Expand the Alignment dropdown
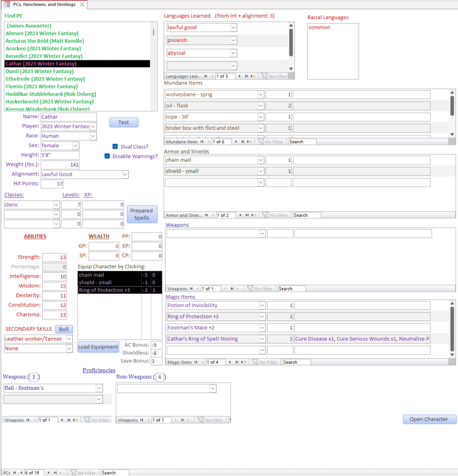The width and height of the screenshot is (458, 476). point(125,174)
